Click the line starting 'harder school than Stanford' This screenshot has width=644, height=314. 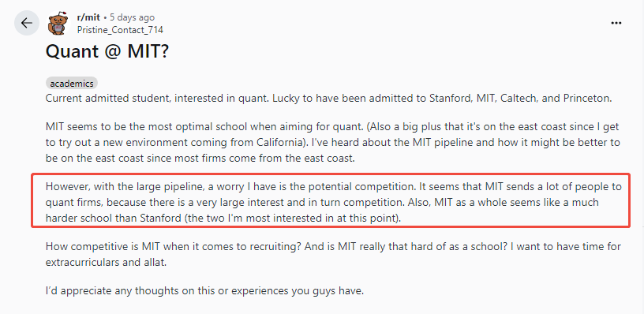pyautogui.click(x=223, y=218)
